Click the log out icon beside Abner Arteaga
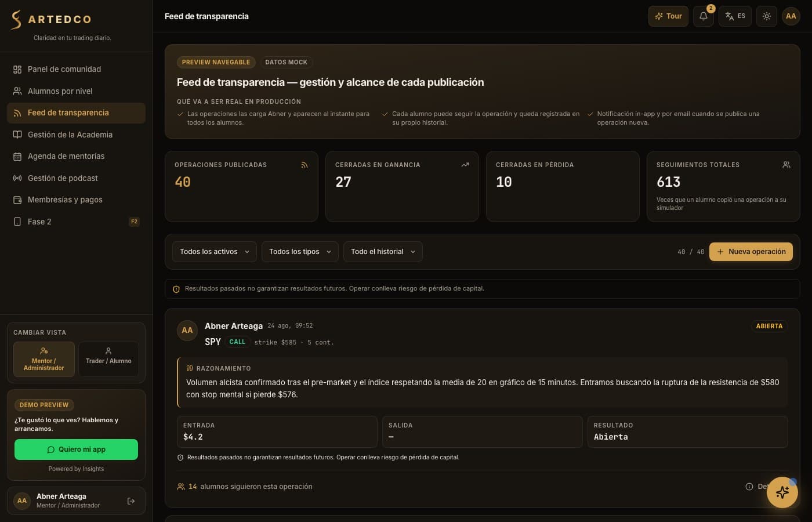This screenshot has height=522, width=812. tap(131, 501)
